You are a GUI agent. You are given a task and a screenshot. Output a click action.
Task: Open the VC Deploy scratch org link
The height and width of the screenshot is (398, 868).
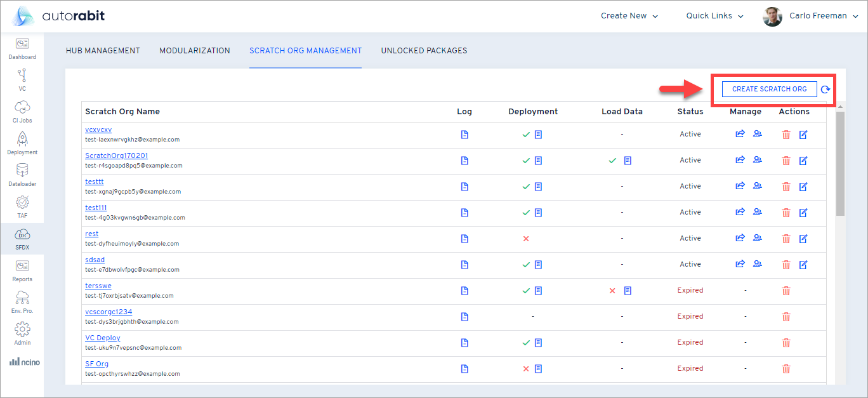click(x=103, y=338)
